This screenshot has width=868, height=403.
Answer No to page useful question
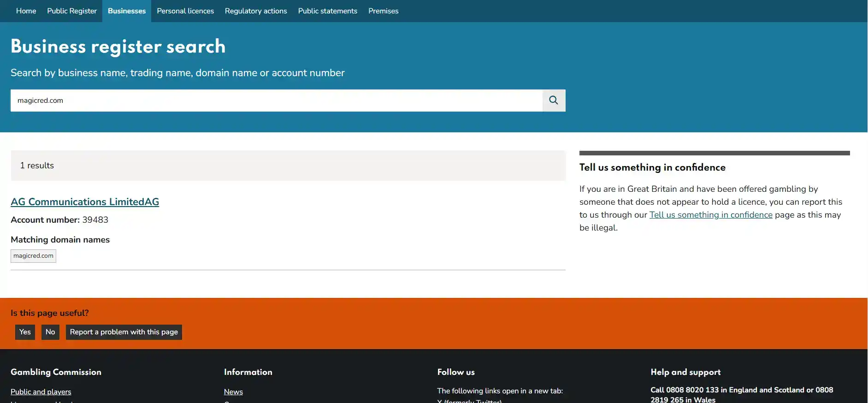click(50, 332)
